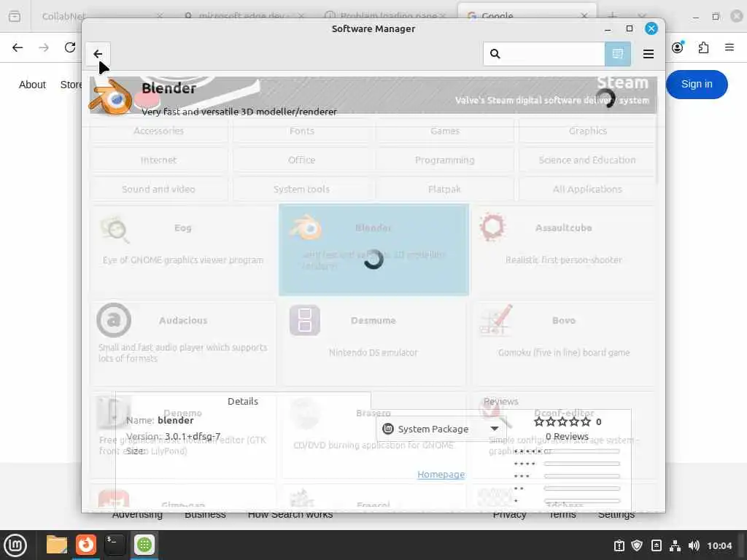Viewport: 747px width, 560px height.
Task: Open browser extensions puzzle icon
Action: click(704, 47)
